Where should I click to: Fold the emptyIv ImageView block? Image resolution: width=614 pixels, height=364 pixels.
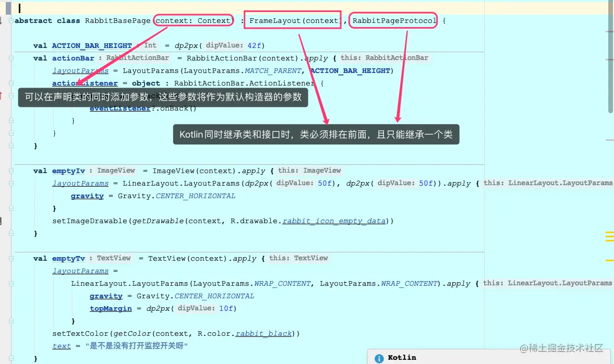tap(11, 171)
